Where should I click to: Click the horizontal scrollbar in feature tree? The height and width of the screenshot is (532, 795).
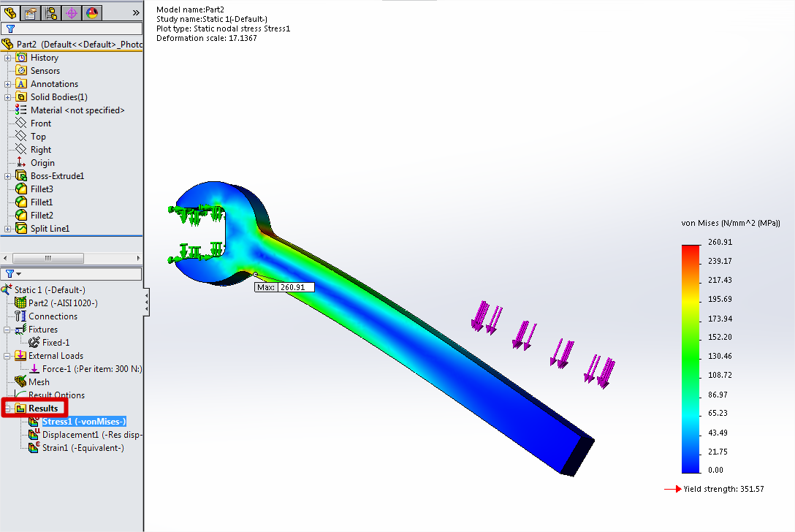point(47,258)
